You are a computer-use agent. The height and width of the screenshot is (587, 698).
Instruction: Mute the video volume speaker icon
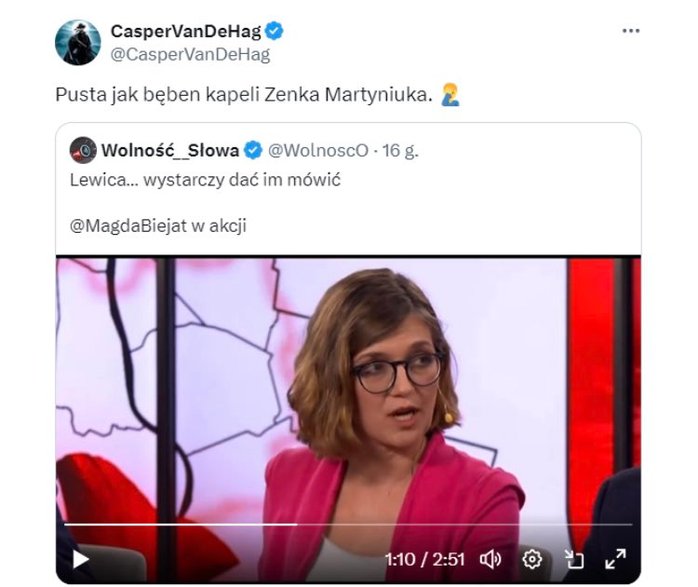point(491,559)
